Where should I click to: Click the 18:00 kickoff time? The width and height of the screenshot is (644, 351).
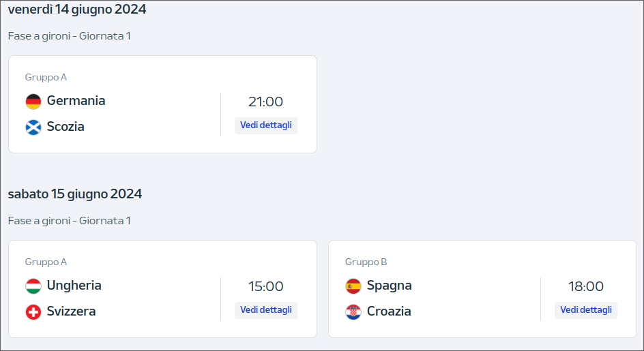coord(586,286)
